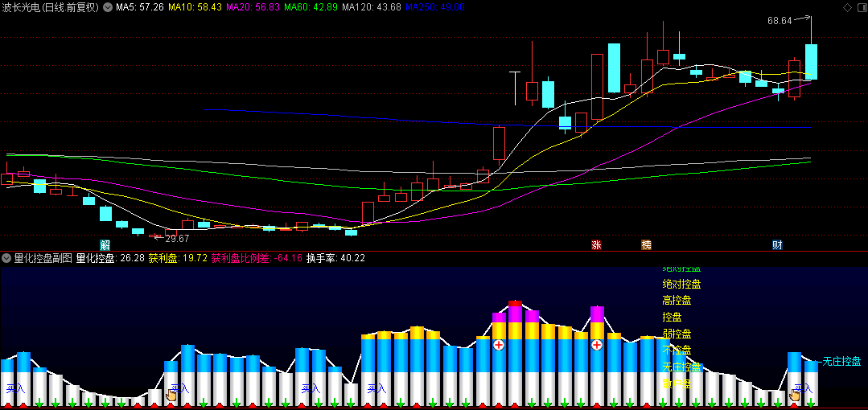Click the MA5: 57.26 indicator label

tap(140, 8)
